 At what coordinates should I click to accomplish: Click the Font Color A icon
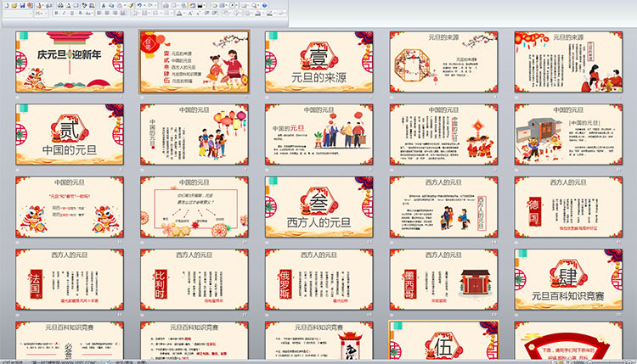click(179, 13)
